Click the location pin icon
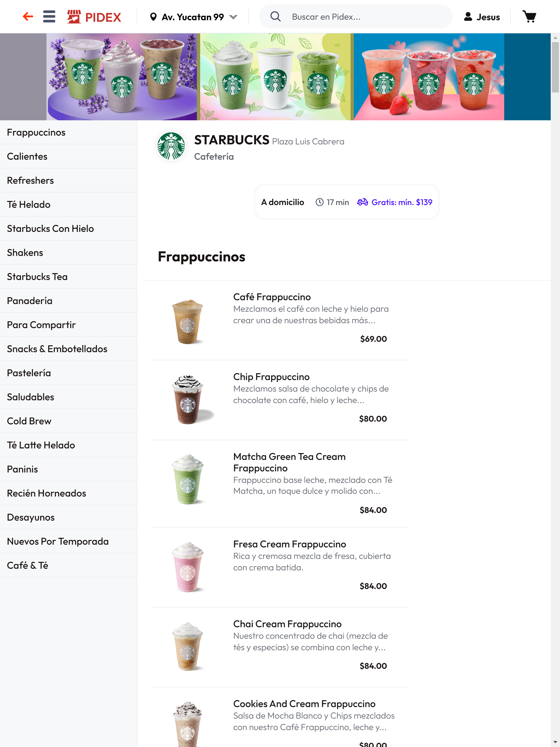 pyautogui.click(x=153, y=17)
